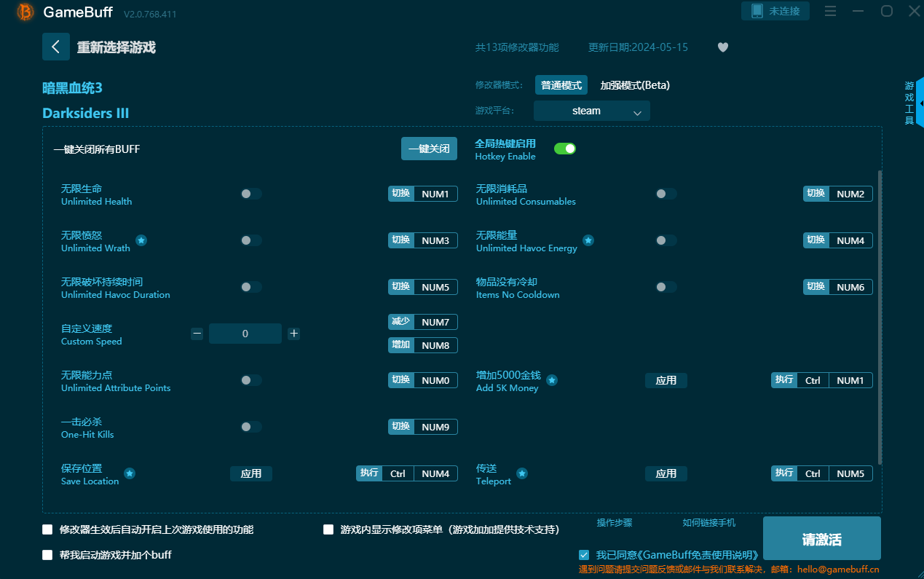Click star icon next to Unlimited Havoc Energy

point(588,240)
